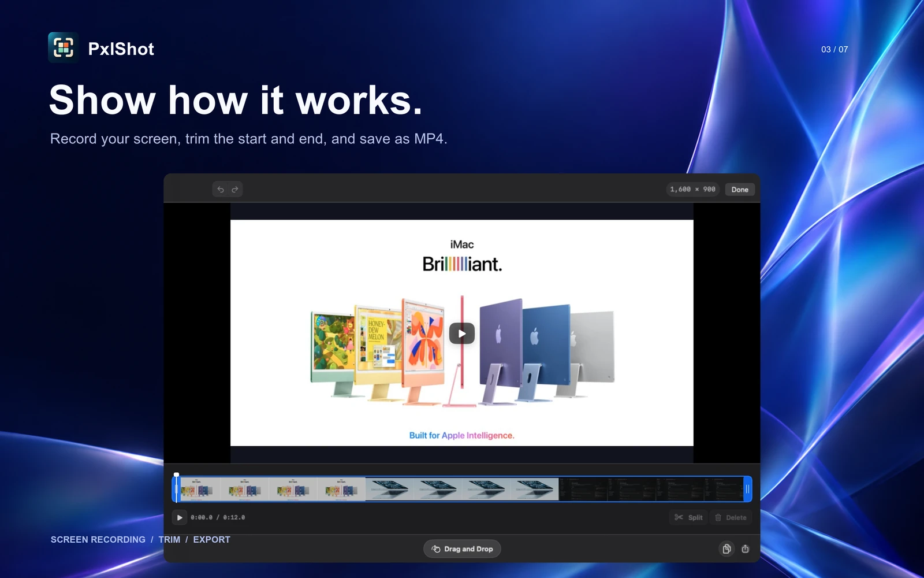This screenshot has height=578, width=924.
Task: Click the play overlay on the video preview
Action: tap(462, 334)
